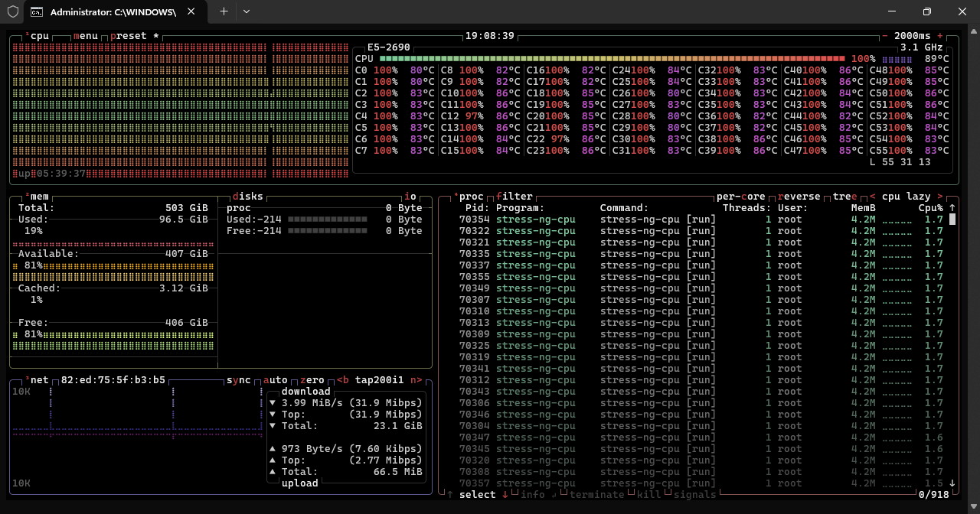
Task: Click the shield icon in the title bar
Action: pyautogui.click(x=13, y=11)
